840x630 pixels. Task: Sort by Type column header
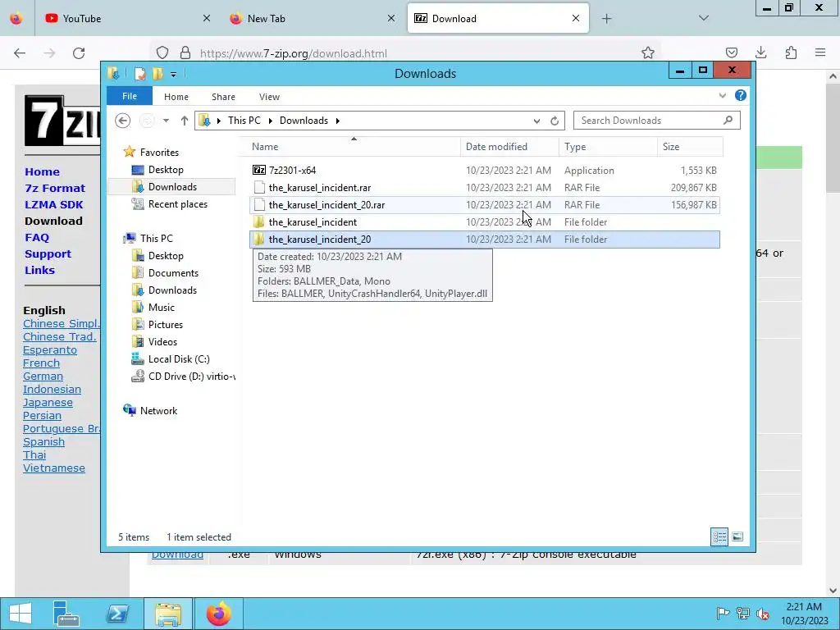click(x=608, y=146)
